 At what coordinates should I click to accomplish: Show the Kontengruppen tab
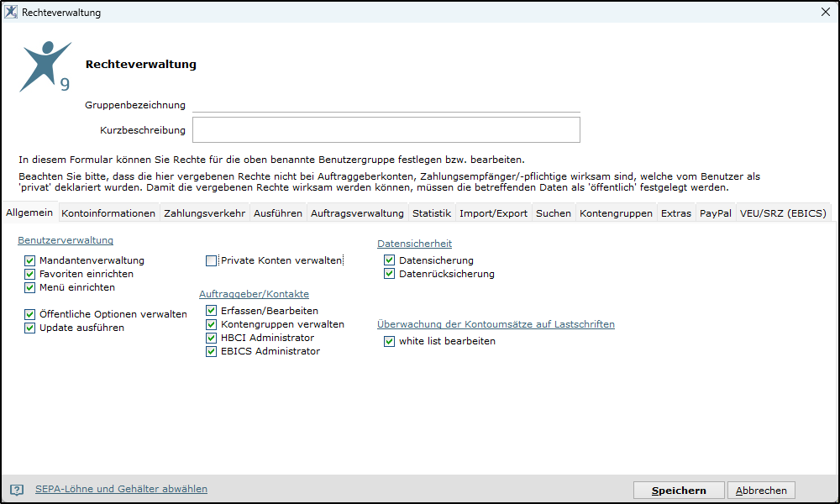(616, 213)
